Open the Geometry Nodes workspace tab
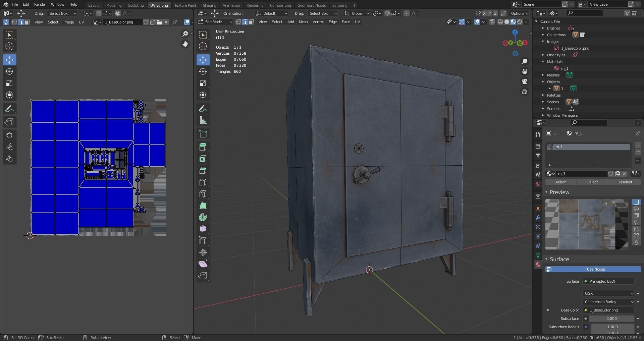Viewport: 644px width, 341px height. point(311,5)
